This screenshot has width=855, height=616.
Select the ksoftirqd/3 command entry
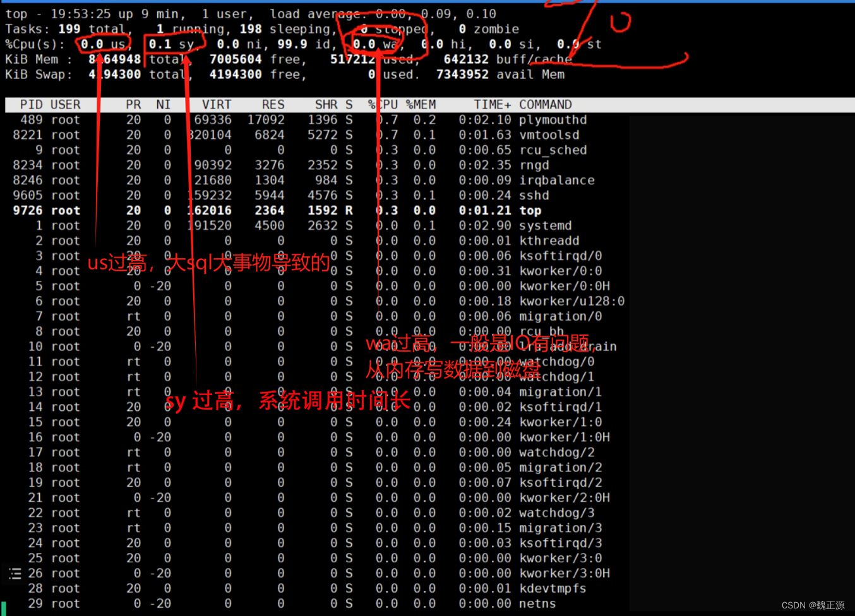point(561,543)
